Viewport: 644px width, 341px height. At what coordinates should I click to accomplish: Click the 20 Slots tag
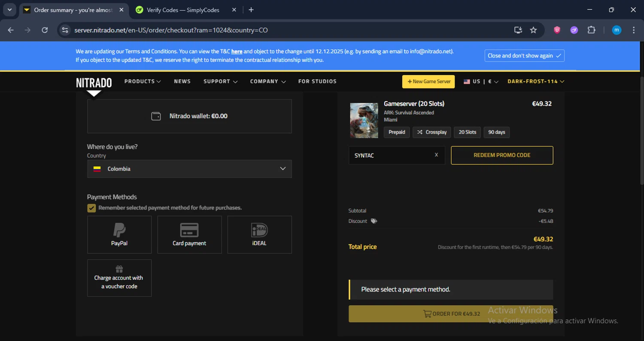(468, 132)
